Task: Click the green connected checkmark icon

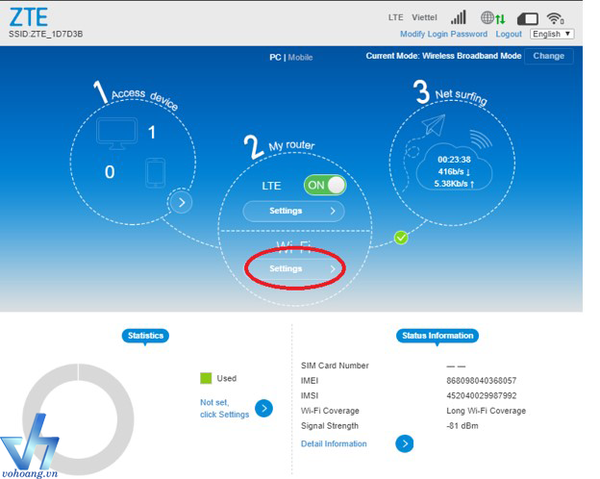Action: coord(401,238)
